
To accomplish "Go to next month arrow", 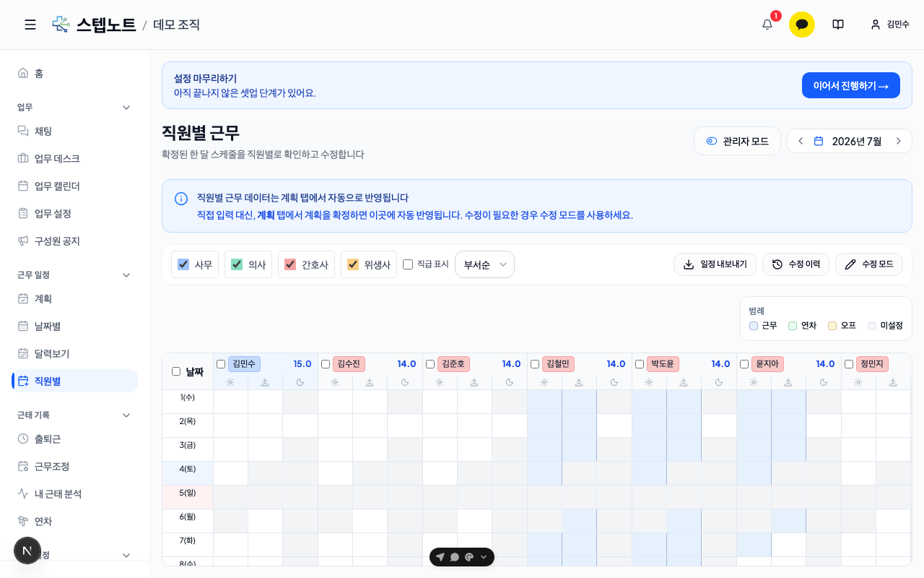I will pos(899,141).
